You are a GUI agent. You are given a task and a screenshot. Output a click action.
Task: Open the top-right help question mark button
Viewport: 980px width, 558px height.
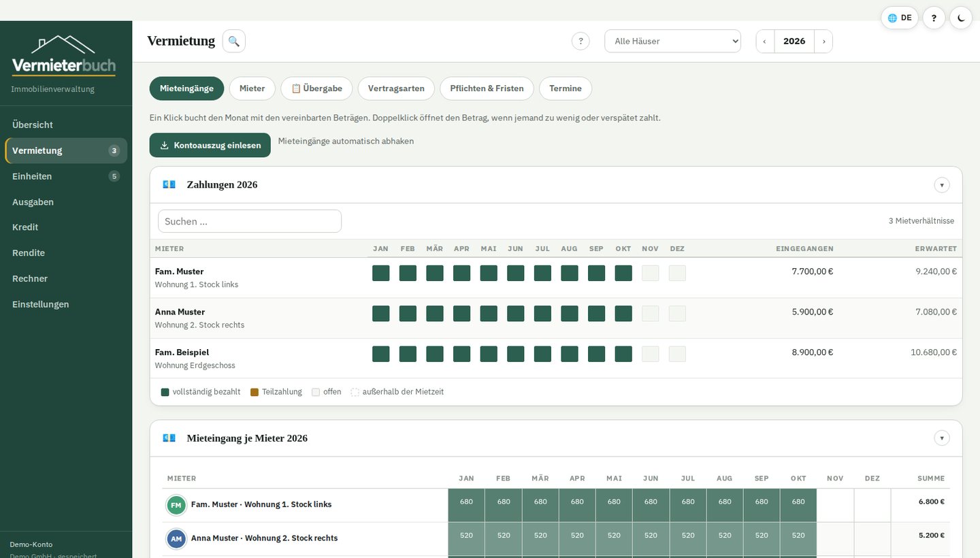point(934,18)
